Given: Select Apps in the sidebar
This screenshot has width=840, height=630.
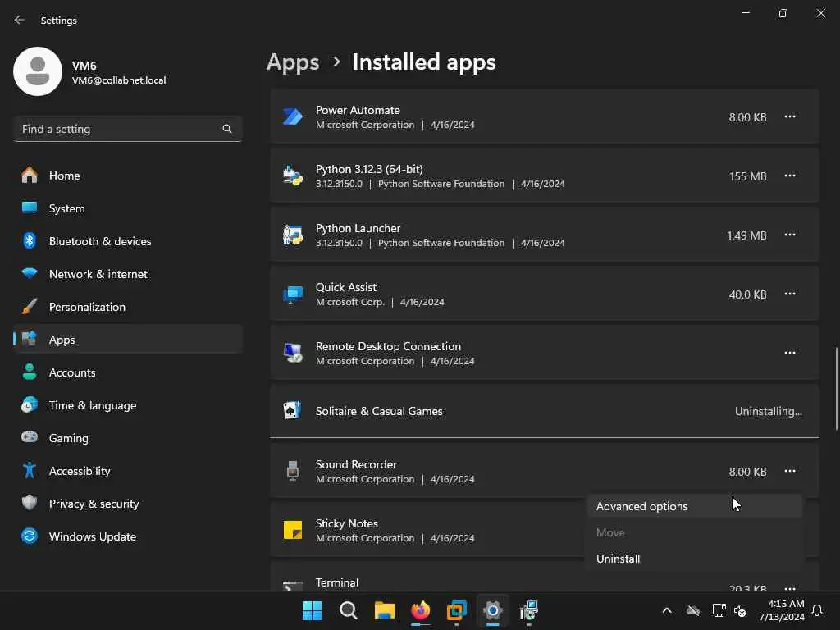Looking at the screenshot, I should (127, 340).
